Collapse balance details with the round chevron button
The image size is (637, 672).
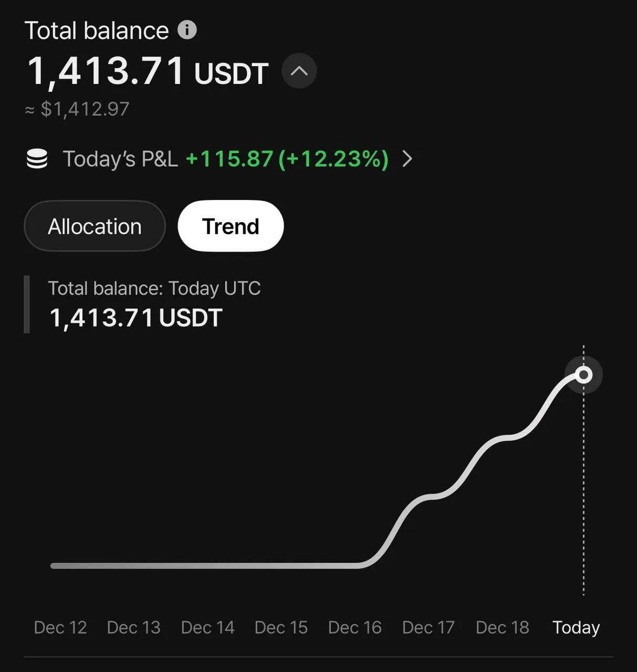click(x=299, y=71)
